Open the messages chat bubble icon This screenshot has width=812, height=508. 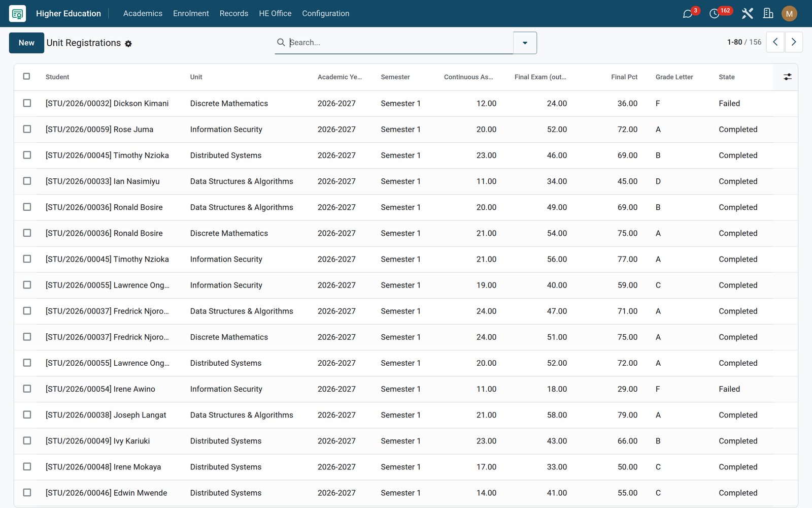[688, 14]
